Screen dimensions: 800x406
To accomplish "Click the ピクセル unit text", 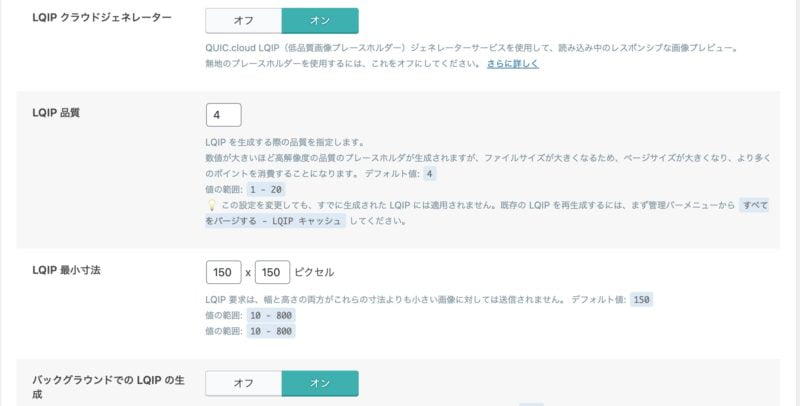I will click(x=315, y=272).
